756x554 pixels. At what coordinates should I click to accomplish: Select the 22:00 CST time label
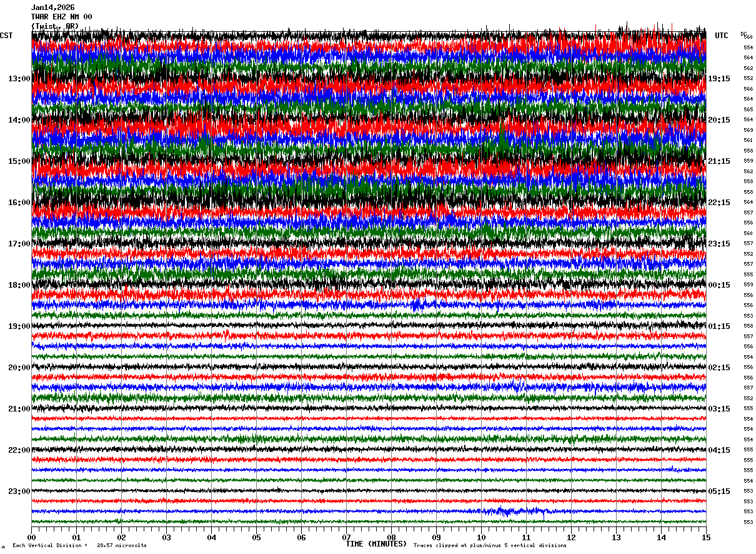tap(19, 450)
